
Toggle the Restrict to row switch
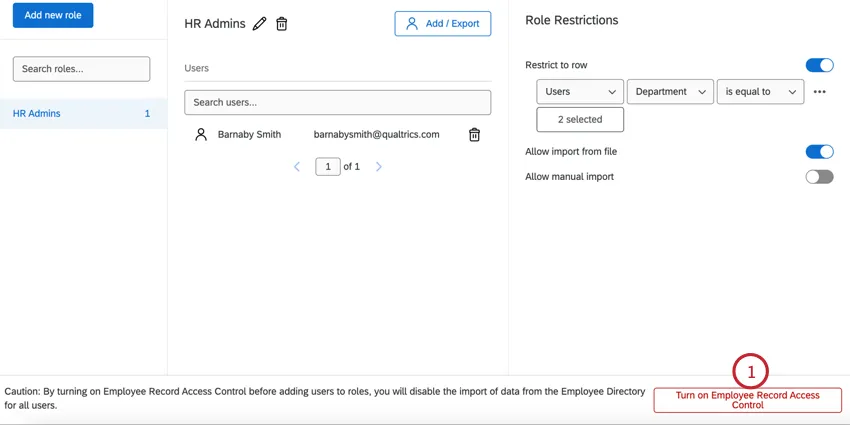coord(819,65)
